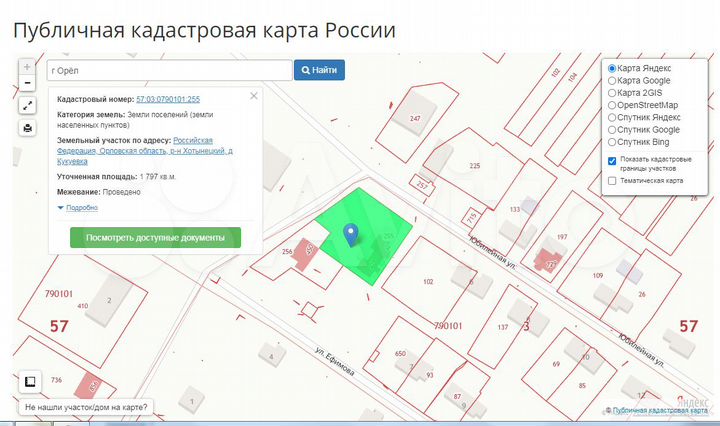720x426 pixels.
Task: Select Карта Google radio option
Action: (612, 81)
